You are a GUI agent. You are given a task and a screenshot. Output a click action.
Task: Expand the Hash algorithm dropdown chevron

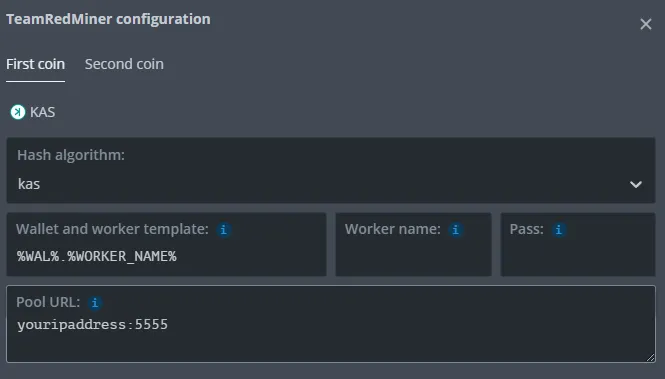coord(635,184)
